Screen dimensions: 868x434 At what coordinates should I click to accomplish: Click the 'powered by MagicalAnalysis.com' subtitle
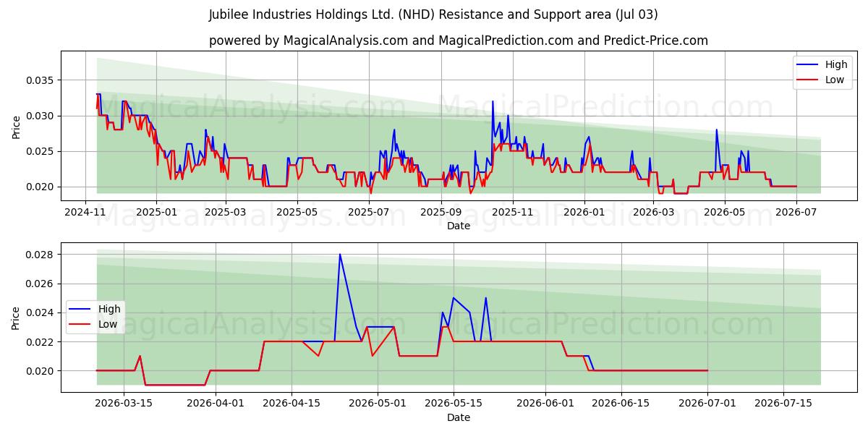459,41
